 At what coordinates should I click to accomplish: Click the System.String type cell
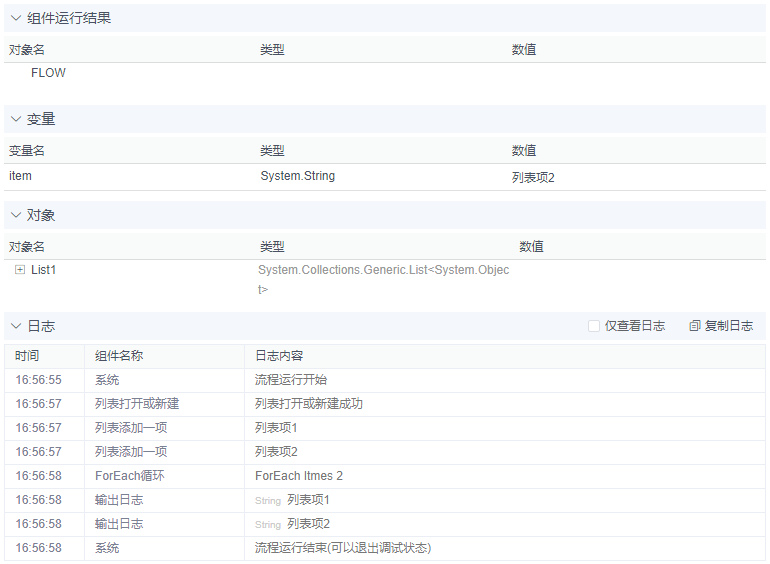pyautogui.click(x=297, y=176)
